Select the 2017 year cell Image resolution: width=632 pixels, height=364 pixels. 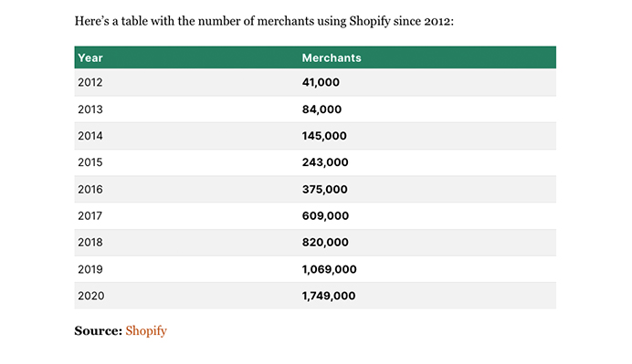[90, 216]
